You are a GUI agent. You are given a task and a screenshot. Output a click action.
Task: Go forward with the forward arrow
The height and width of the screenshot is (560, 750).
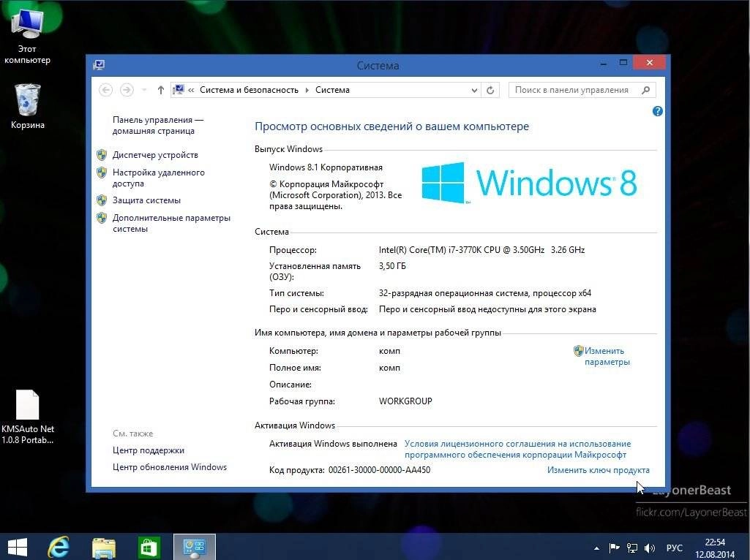pyautogui.click(x=127, y=90)
